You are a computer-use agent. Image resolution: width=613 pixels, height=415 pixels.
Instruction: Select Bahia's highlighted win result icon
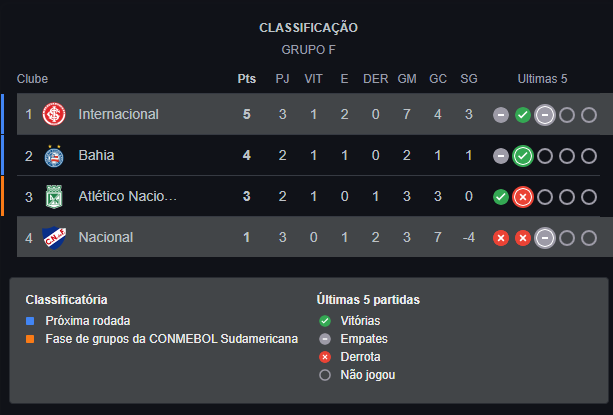pyautogui.click(x=523, y=156)
